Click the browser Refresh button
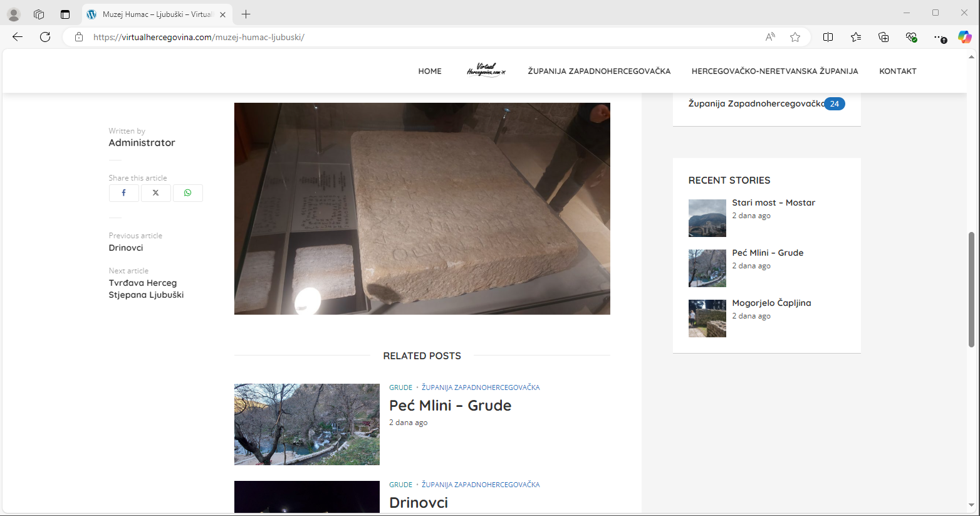This screenshot has width=980, height=516. (45, 37)
